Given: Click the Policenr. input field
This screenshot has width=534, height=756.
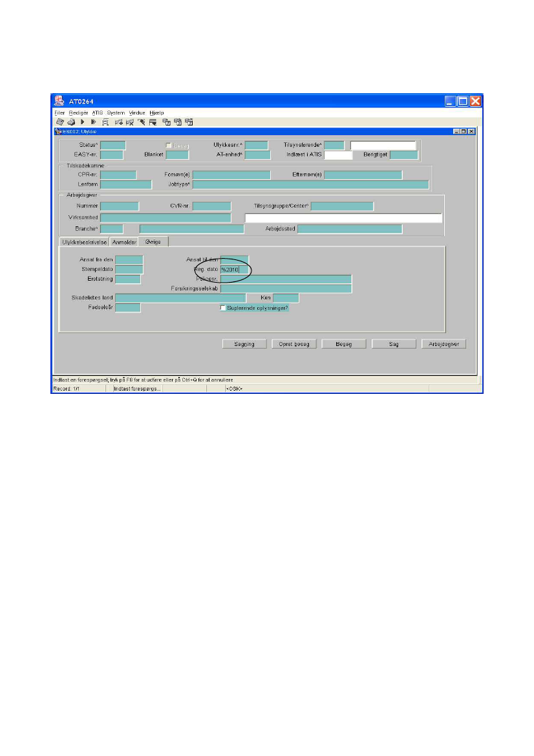Looking at the screenshot, I should tap(286, 279).
